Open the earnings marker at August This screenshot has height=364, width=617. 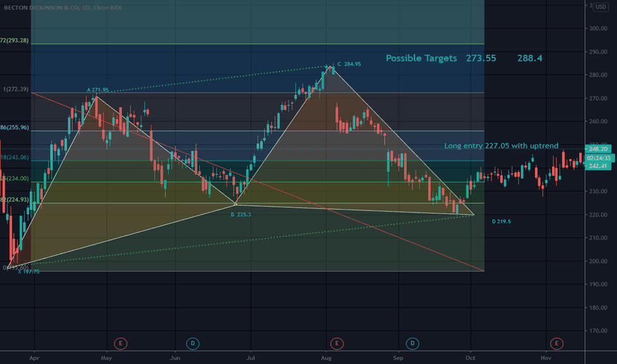tap(337, 343)
